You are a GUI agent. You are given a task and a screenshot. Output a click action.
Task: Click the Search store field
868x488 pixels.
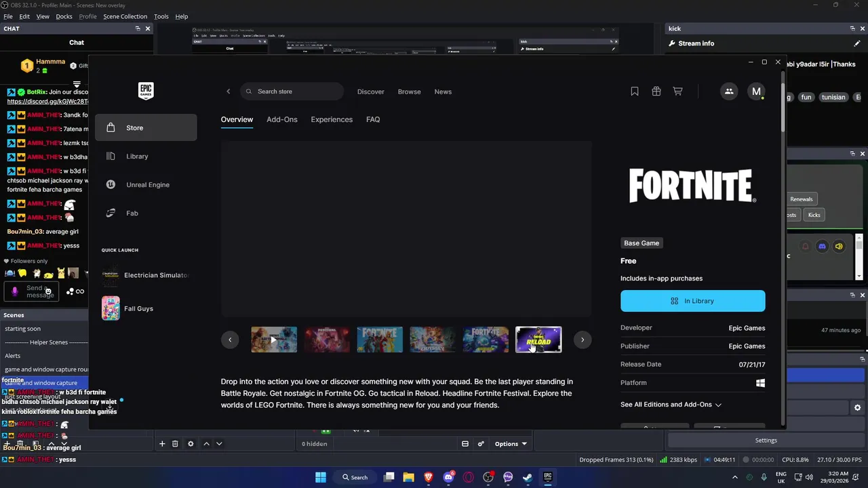[x=292, y=91]
